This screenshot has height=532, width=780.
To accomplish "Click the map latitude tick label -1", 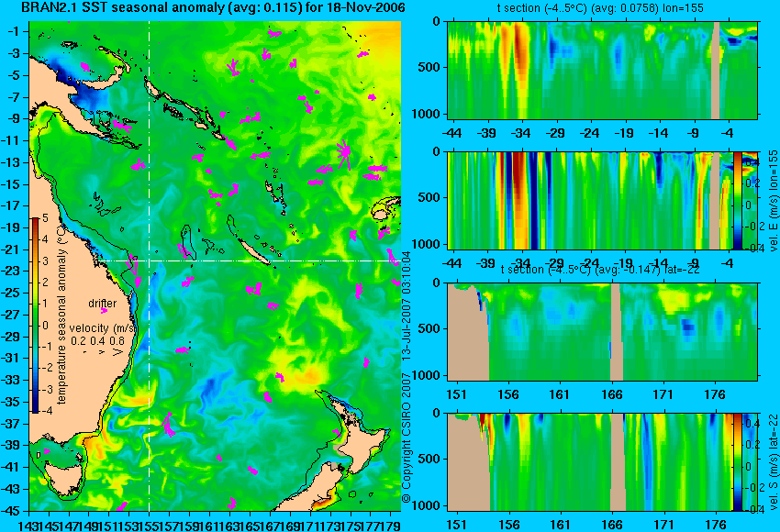I will click(x=13, y=31).
